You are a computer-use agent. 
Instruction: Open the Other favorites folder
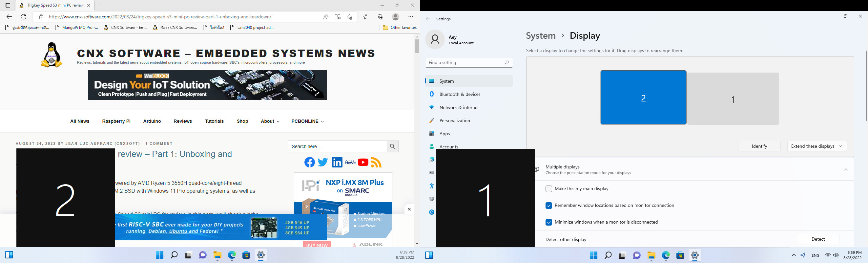pos(400,28)
